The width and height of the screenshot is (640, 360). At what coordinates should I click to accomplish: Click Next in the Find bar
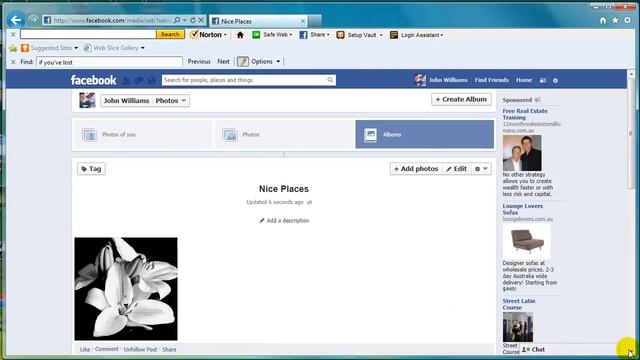pos(223,62)
